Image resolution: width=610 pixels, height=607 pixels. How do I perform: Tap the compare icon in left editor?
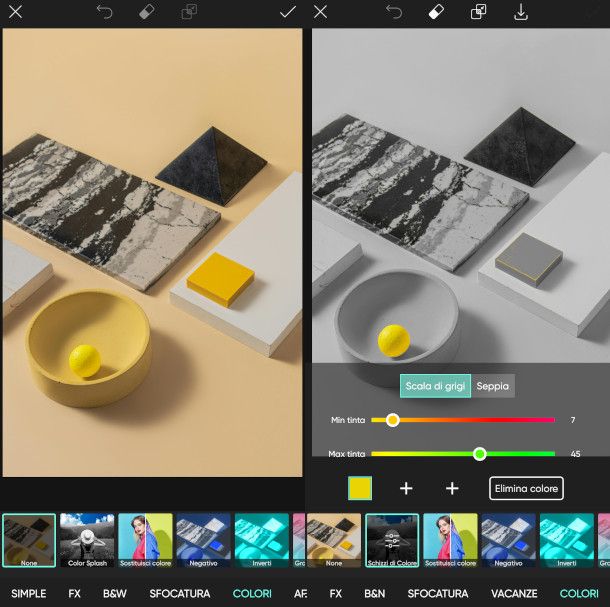click(x=189, y=12)
